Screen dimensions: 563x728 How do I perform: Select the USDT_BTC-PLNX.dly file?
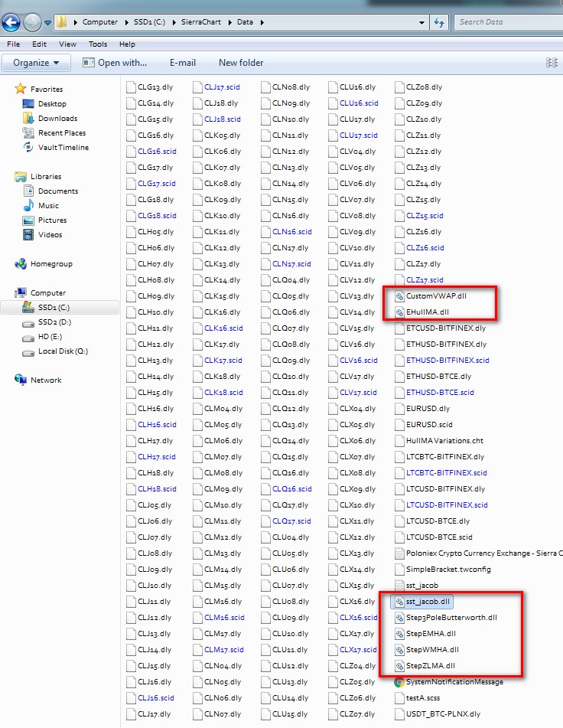point(438,714)
